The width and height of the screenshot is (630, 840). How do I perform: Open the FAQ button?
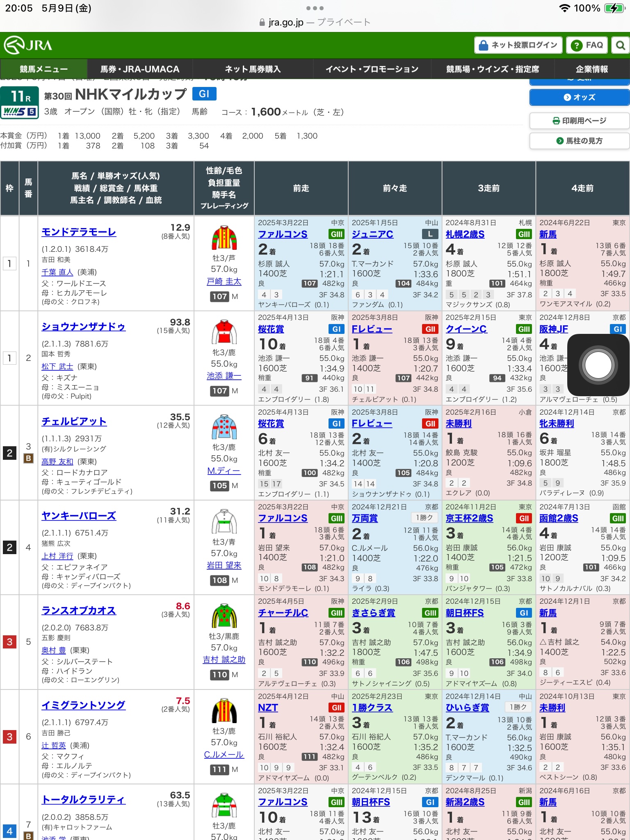tap(587, 45)
